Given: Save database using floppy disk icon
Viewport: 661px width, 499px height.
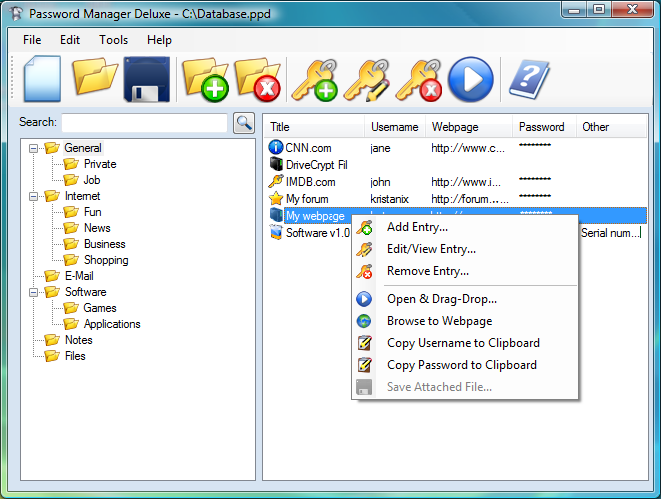Looking at the screenshot, I should point(148,80).
